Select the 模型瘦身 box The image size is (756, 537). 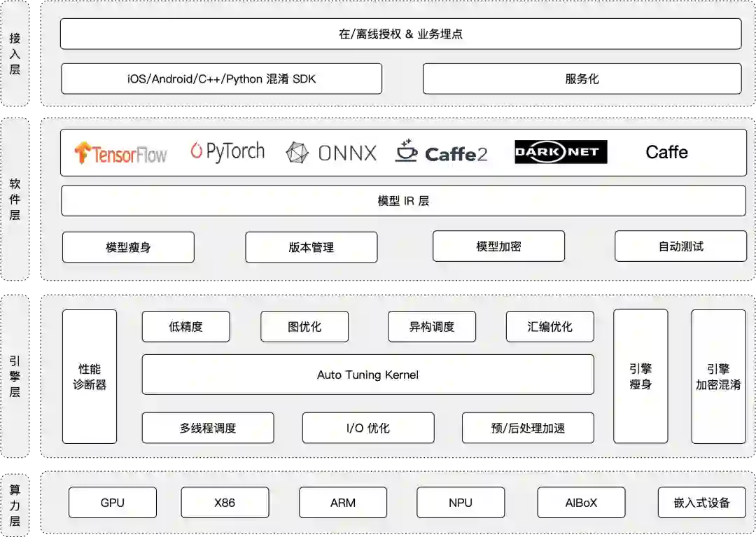128,247
